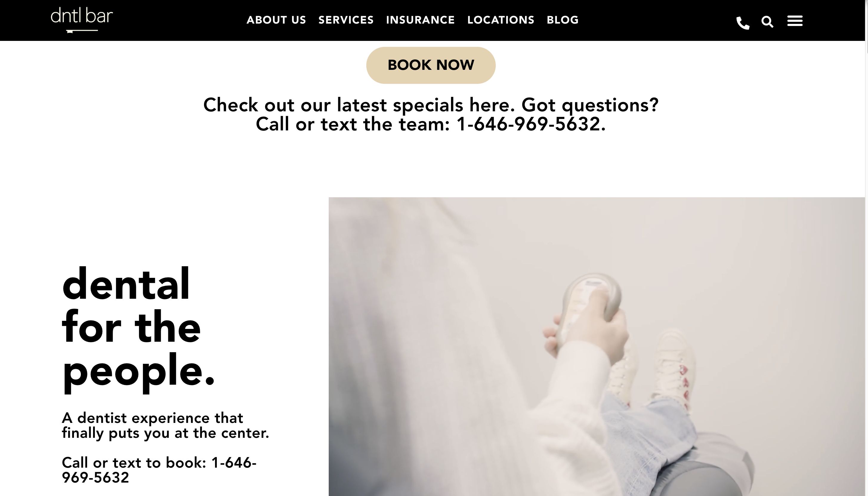This screenshot has width=868, height=496.
Task: Select Insurance in the navigation bar
Action: [x=420, y=20]
